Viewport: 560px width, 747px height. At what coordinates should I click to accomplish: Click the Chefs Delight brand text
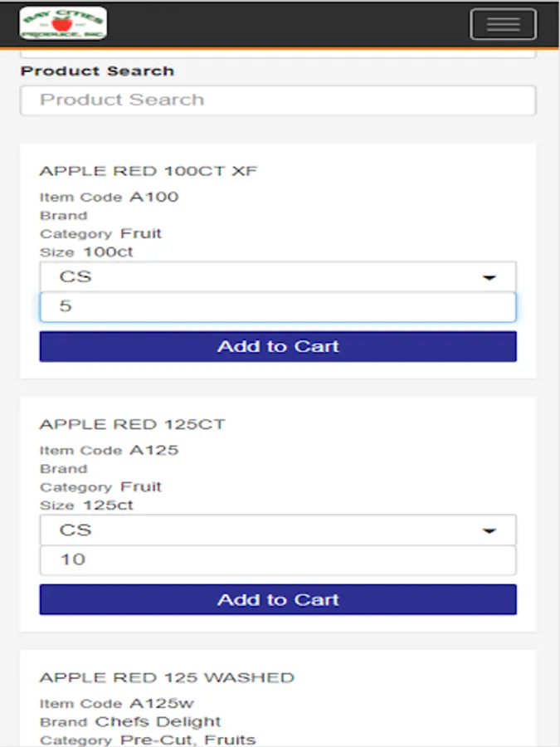pos(158,722)
